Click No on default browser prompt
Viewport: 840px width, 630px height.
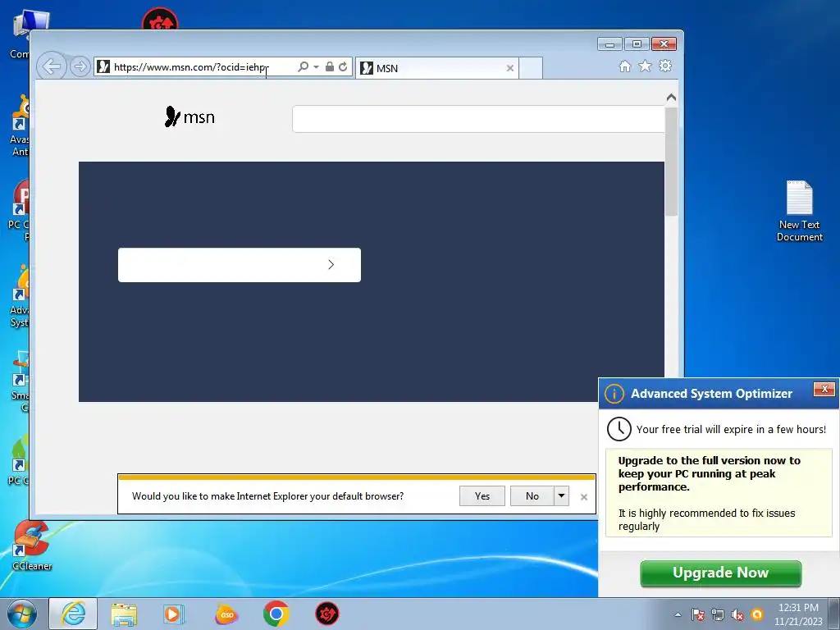click(532, 496)
